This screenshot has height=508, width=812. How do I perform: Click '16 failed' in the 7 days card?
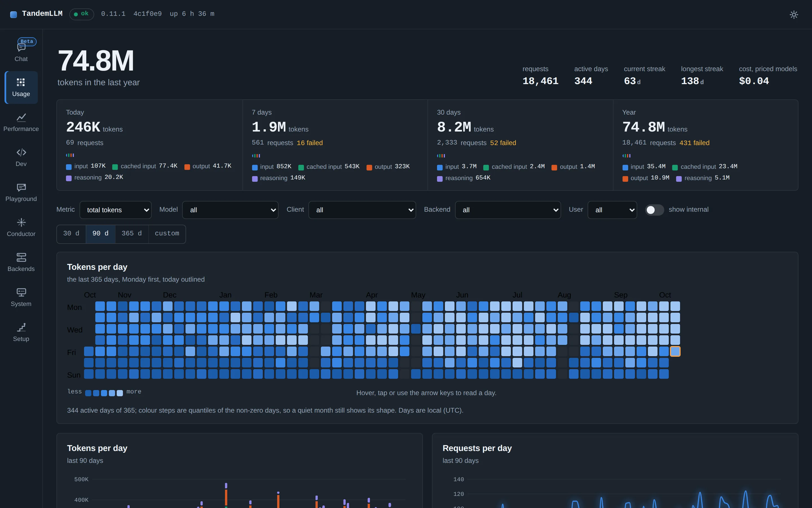tap(309, 143)
